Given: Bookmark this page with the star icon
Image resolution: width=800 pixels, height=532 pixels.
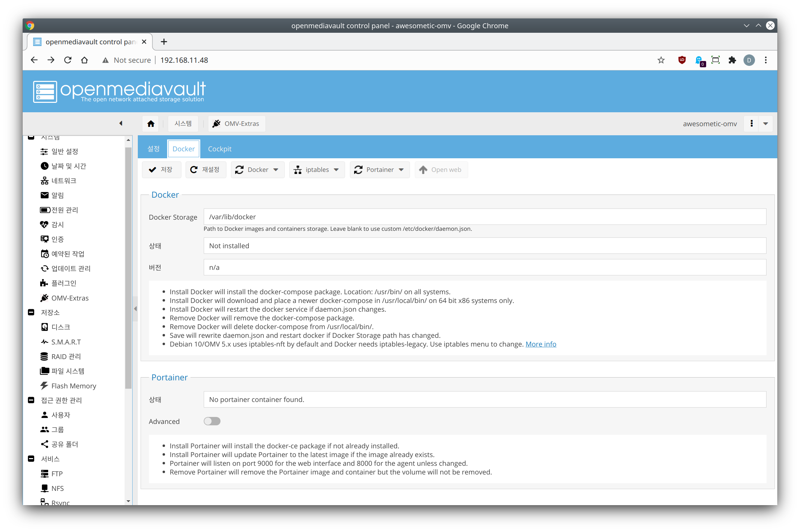Looking at the screenshot, I should pos(661,60).
